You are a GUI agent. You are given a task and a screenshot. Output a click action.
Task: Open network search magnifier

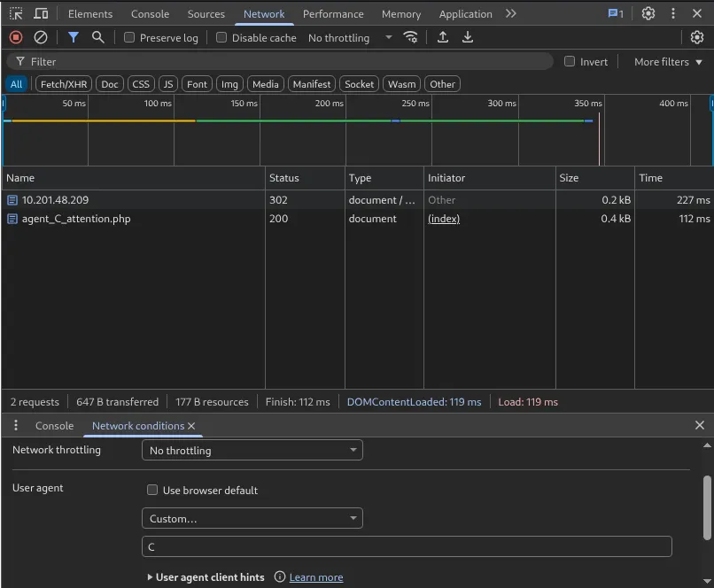(x=98, y=37)
